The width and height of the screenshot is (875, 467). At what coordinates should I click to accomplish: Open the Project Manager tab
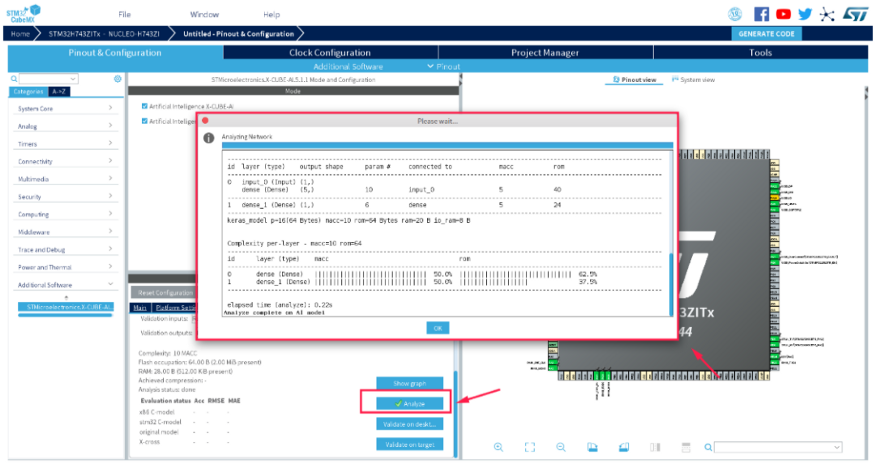coord(544,52)
